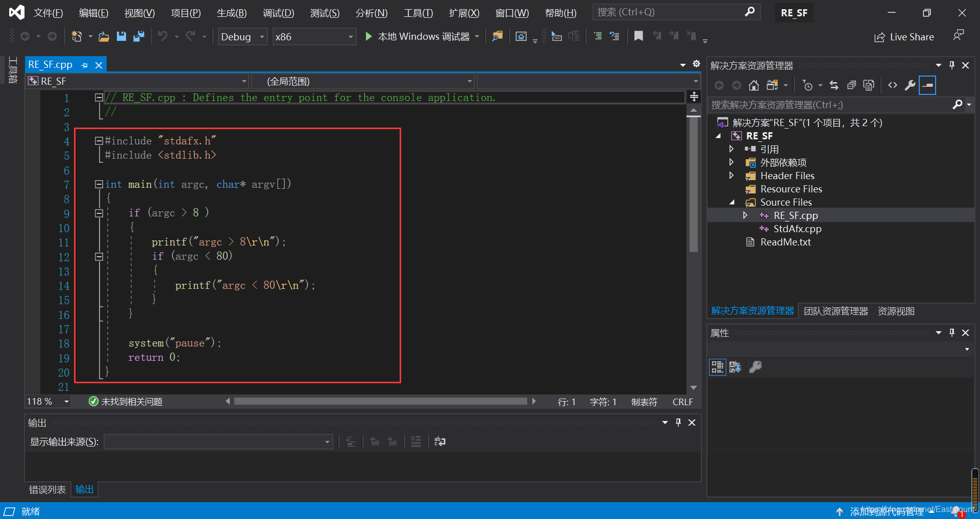Screen dimensions: 980x519
Task: Click Property Pages wrench icon
Action: pos(755,367)
